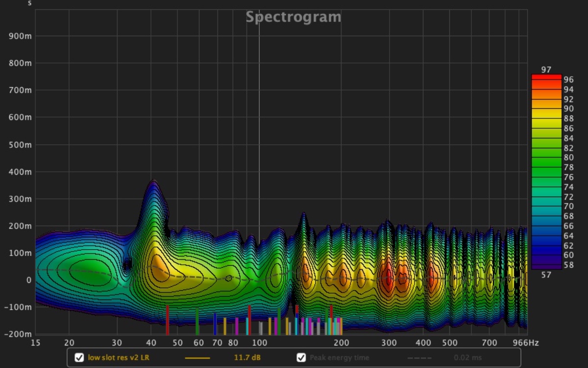
Task: Click the blue room mode bar at 70 Hz
Action: pos(215,324)
